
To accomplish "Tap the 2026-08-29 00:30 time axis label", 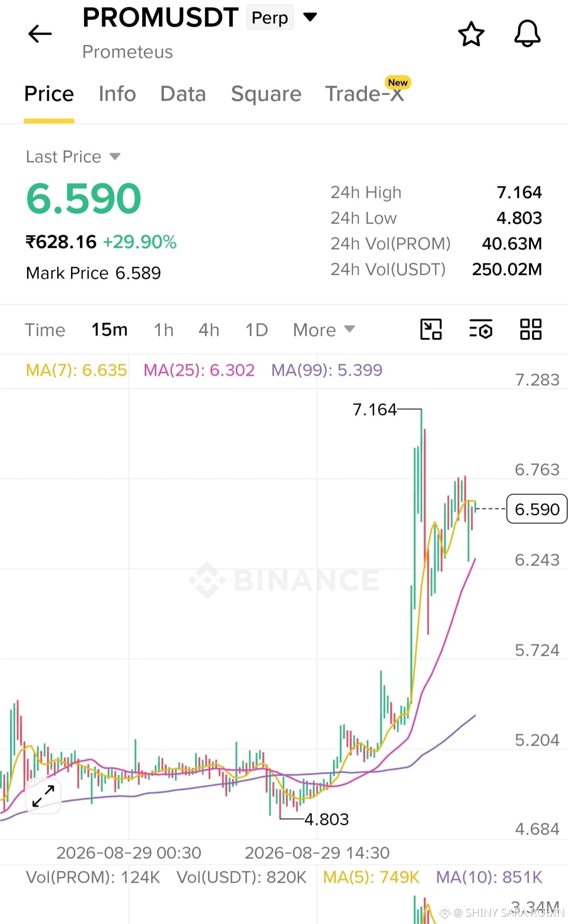I will tap(129, 852).
